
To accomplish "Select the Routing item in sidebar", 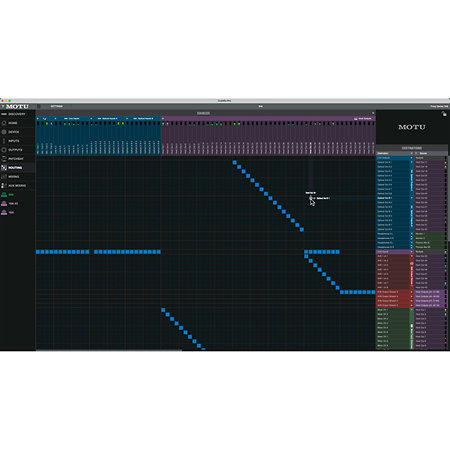I will pyautogui.click(x=15, y=168).
